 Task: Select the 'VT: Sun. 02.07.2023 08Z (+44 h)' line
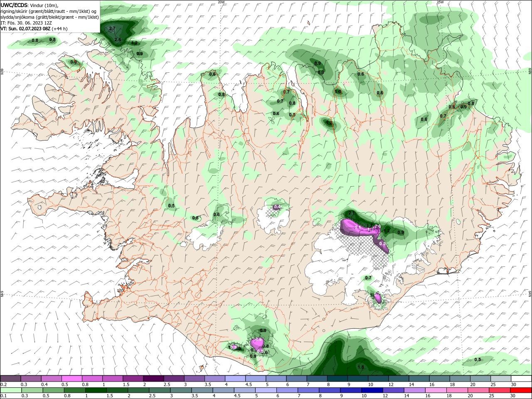34,29
